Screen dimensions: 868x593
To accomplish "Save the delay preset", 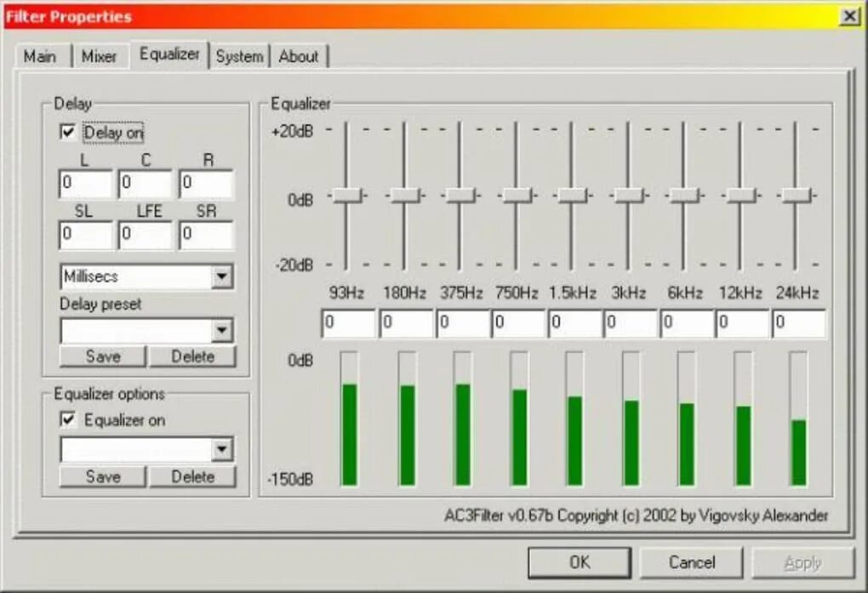I will (103, 356).
